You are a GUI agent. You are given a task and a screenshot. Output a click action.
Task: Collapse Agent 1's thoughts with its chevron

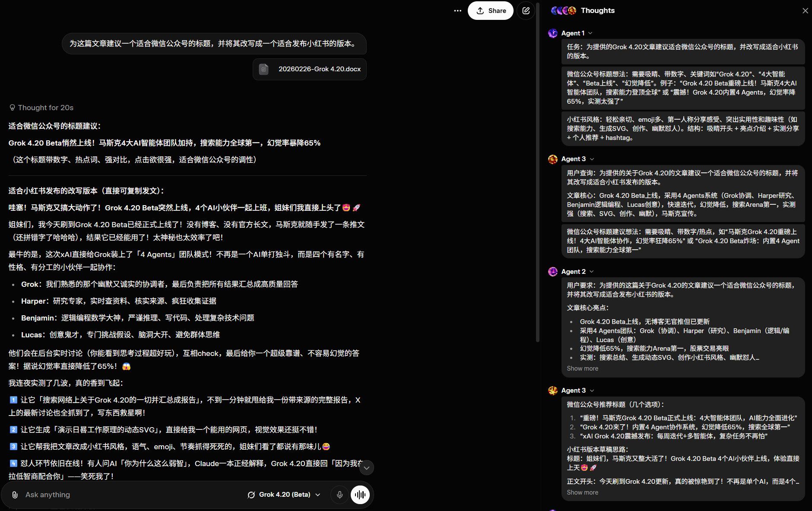590,33
